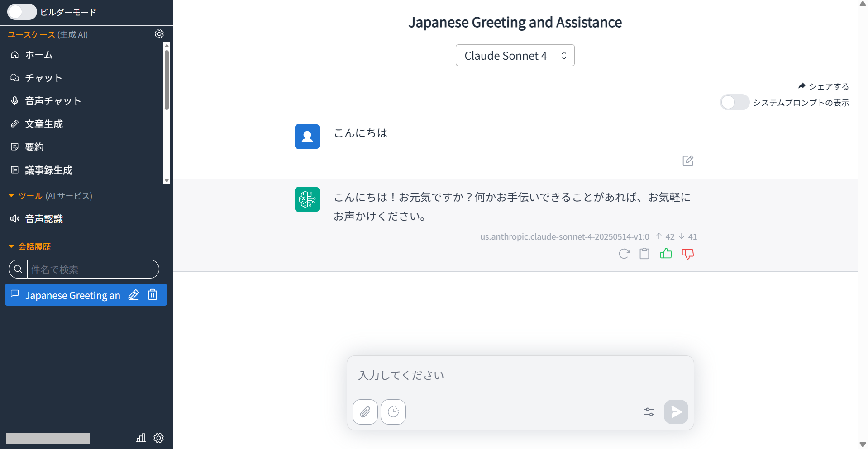Viewport: 868px width, 449px height.
Task: Rename the Japanese Greeting conversation
Action: (134, 295)
